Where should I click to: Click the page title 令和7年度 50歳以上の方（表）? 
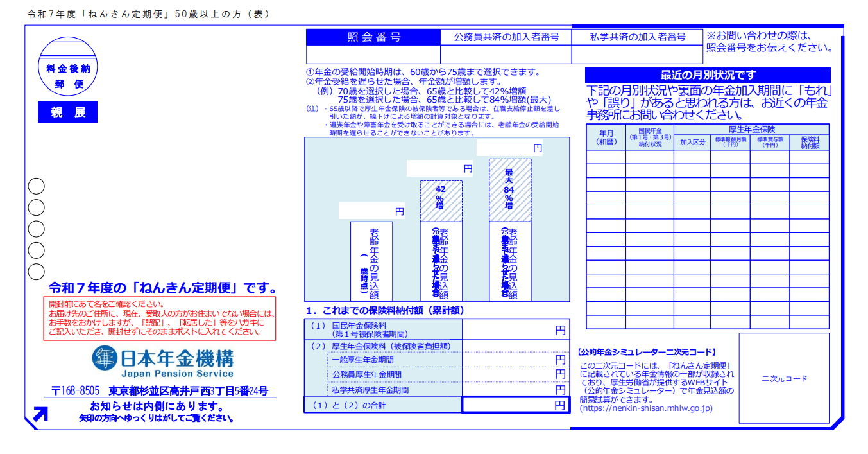149,14
